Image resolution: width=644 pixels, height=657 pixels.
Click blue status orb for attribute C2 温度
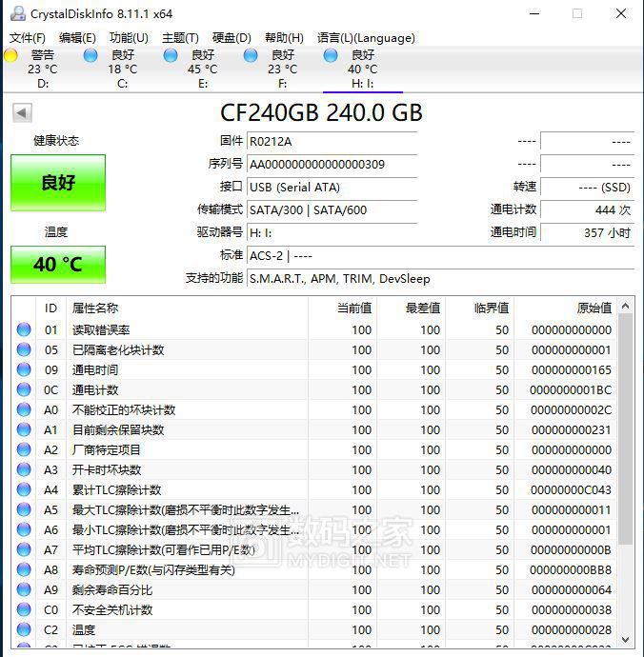pos(24,629)
